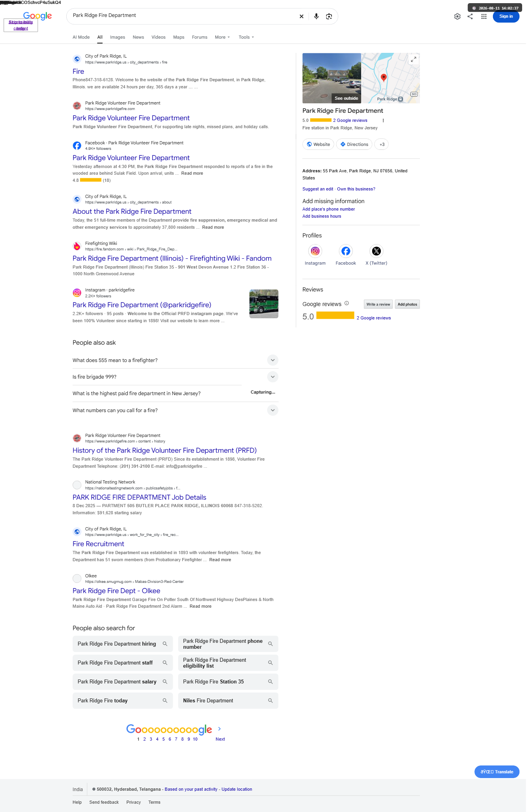Select the Images tab

pos(118,37)
